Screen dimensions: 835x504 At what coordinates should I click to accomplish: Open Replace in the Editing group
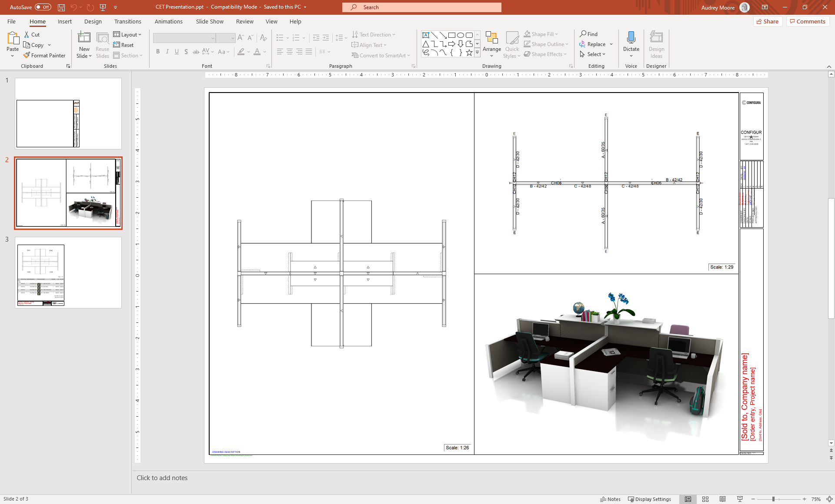coord(595,44)
